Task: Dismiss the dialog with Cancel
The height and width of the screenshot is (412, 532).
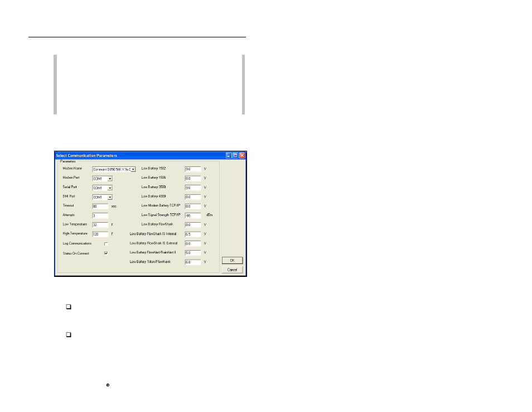Action: pos(233,270)
